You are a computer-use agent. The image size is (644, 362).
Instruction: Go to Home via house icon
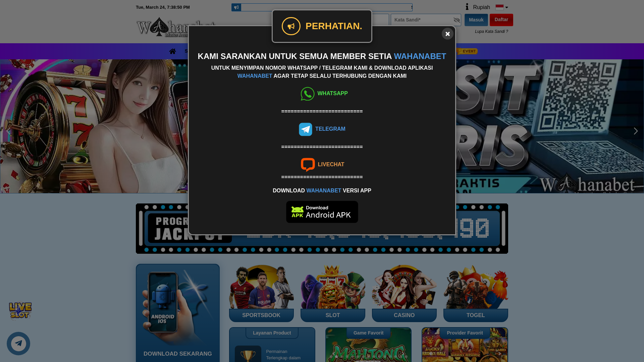[172, 51]
